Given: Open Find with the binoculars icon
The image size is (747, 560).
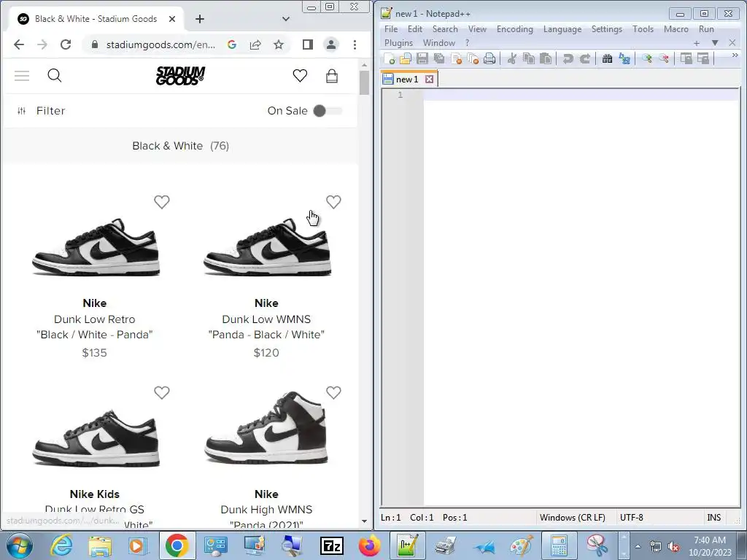Looking at the screenshot, I should pos(607,58).
